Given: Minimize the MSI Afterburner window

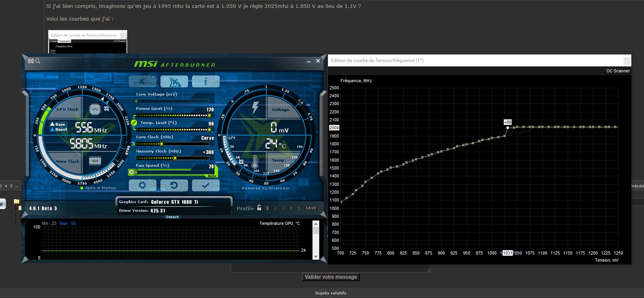Looking at the screenshot, I should pyautogui.click(x=309, y=62).
